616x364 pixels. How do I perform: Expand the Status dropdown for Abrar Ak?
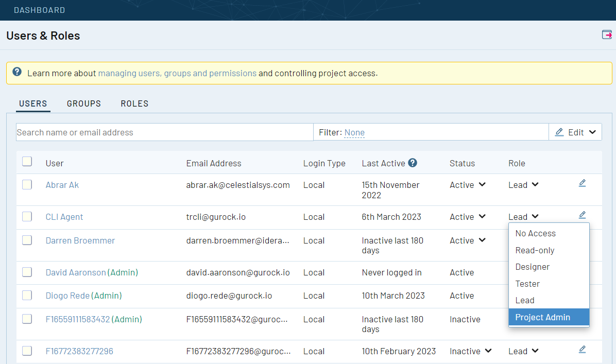pyautogui.click(x=468, y=185)
